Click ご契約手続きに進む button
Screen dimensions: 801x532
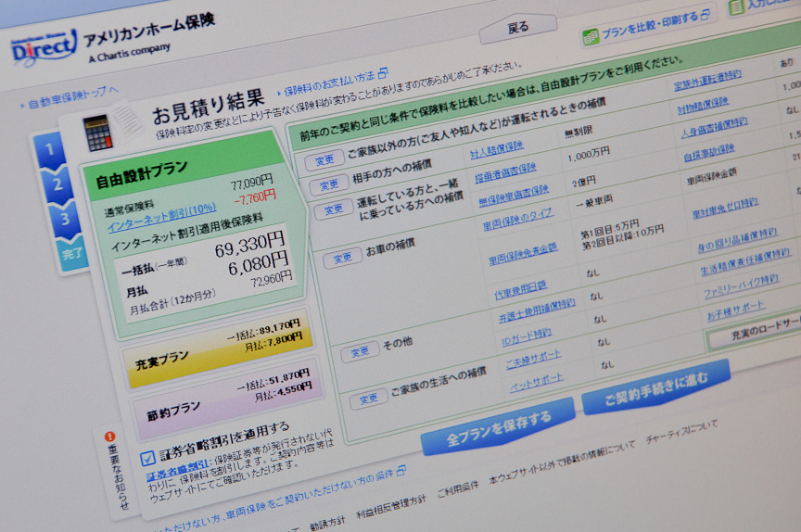[656, 386]
